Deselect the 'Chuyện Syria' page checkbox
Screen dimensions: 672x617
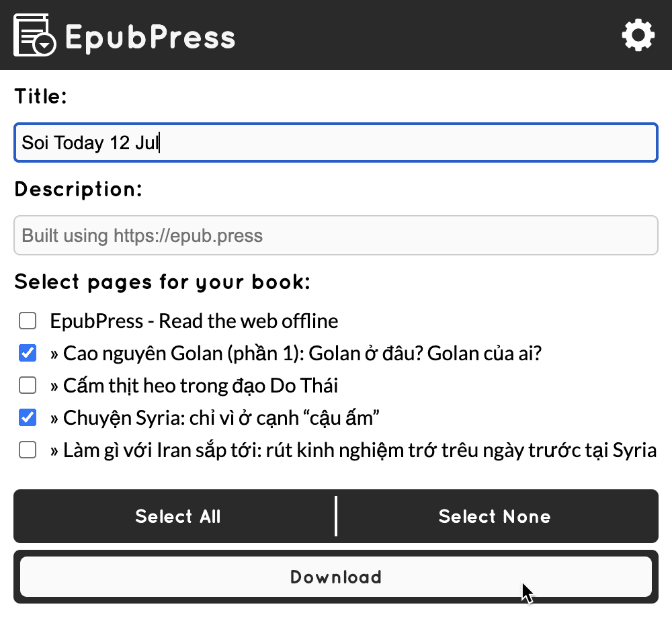(28, 418)
